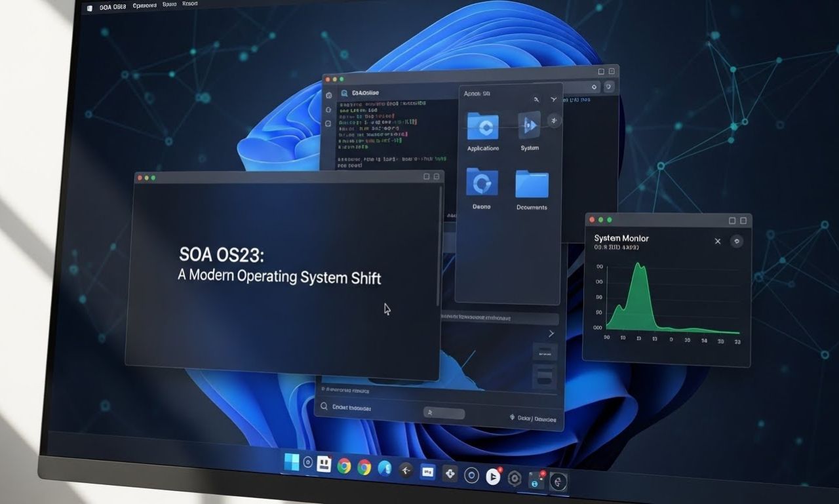Click the pill-shaped button in bottom bar

tap(444, 413)
